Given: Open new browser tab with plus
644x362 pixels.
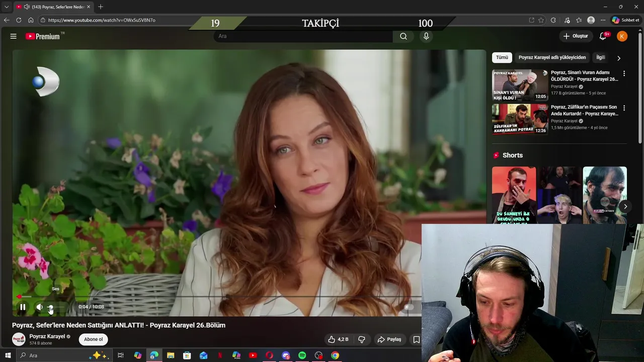Looking at the screenshot, I should 101,7.
